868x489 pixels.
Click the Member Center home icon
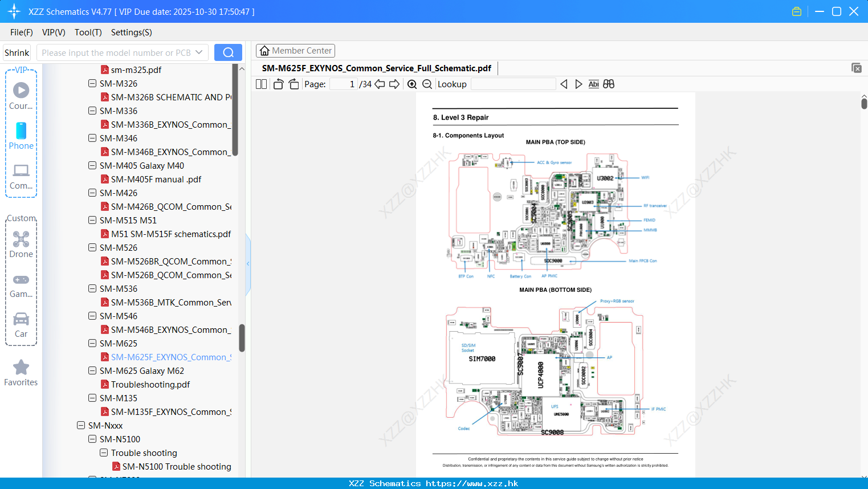click(x=264, y=51)
